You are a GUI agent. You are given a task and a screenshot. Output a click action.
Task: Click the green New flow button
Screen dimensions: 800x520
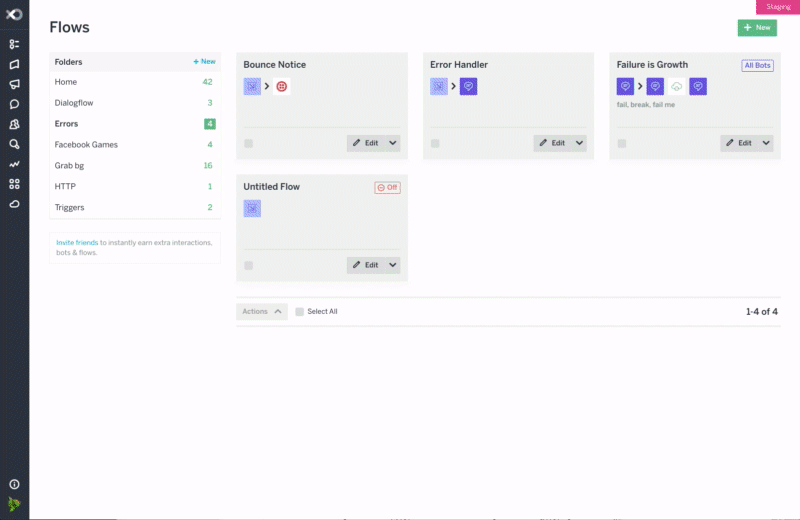757,28
